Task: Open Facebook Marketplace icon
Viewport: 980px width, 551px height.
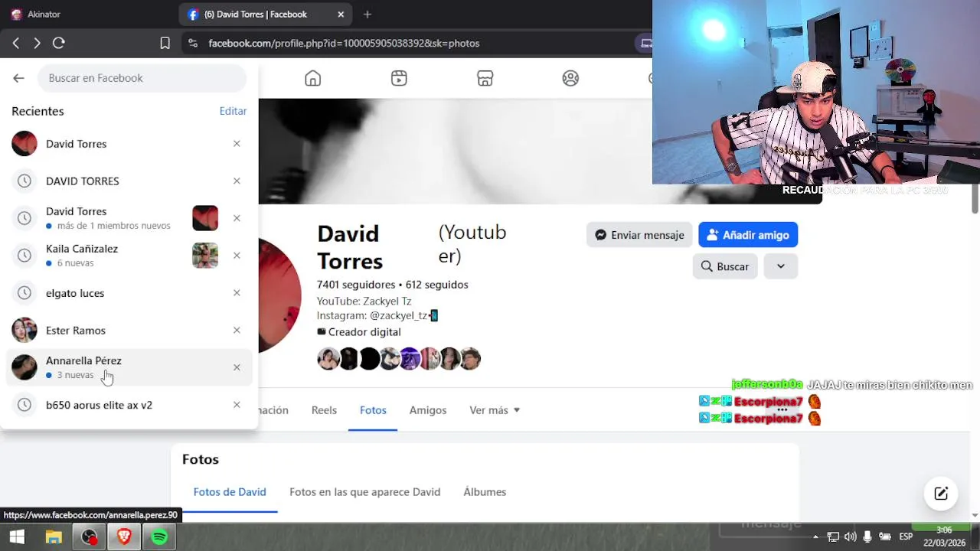Action: (485, 78)
